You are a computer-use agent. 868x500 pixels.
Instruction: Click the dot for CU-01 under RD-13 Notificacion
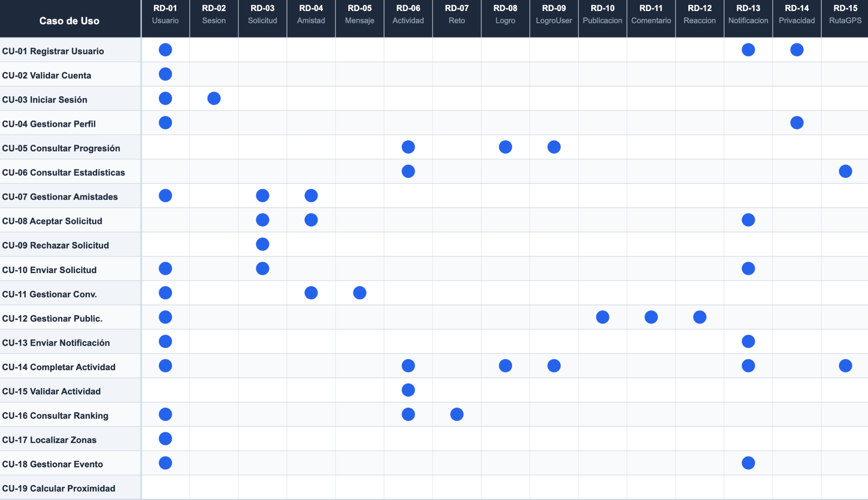pos(748,50)
